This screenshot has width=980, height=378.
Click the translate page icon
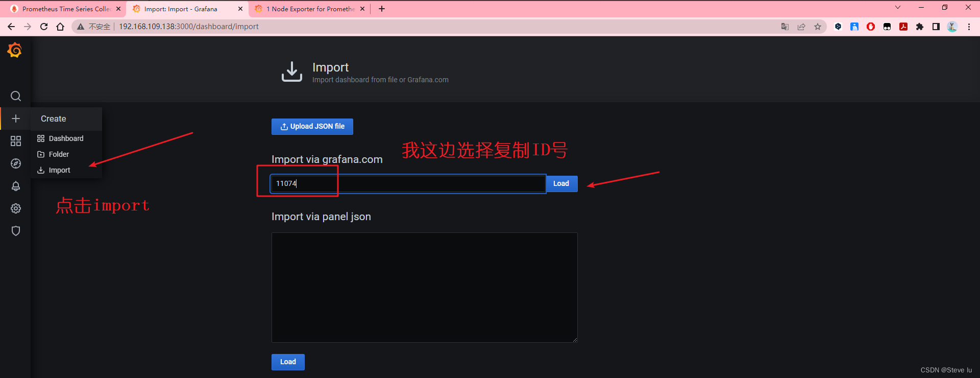click(785, 27)
